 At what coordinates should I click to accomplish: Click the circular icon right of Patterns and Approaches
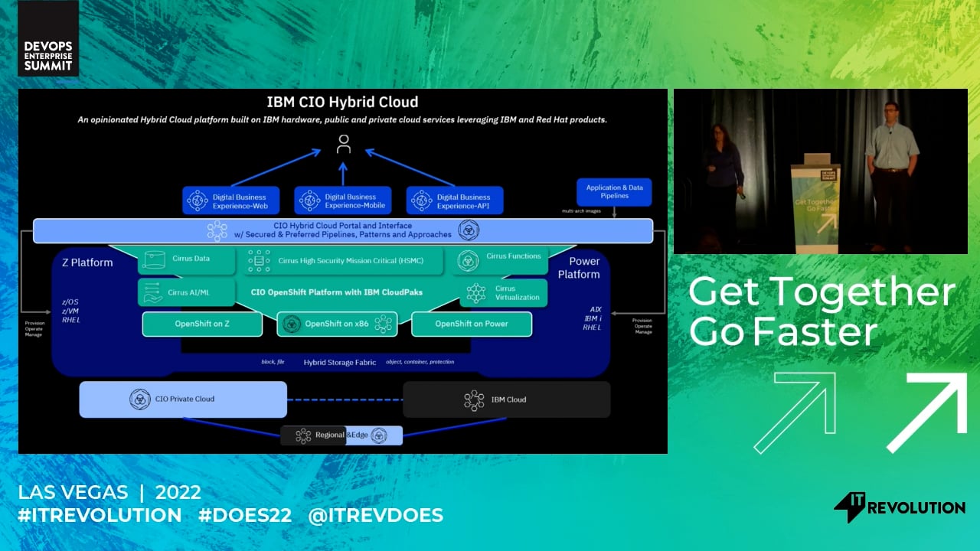(x=468, y=230)
